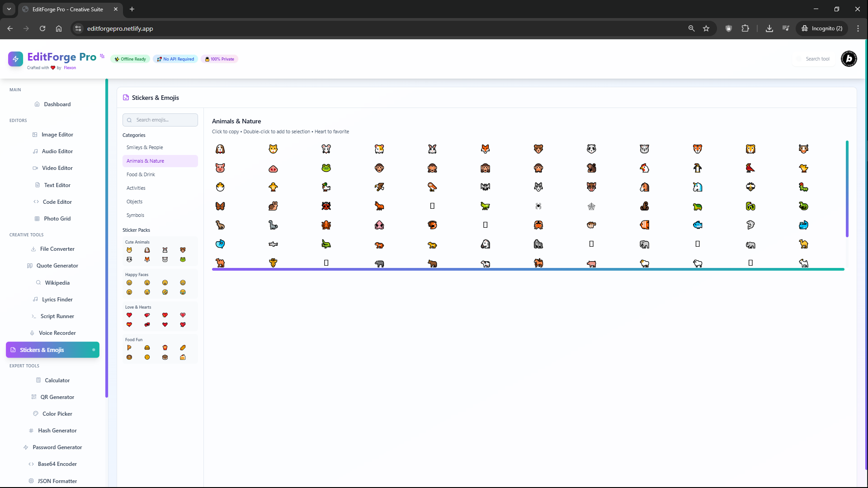Image resolution: width=868 pixels, height=488 pixels.
Task: Click the emoji grid vertical scrollbar
Action: tap(847, 189)
